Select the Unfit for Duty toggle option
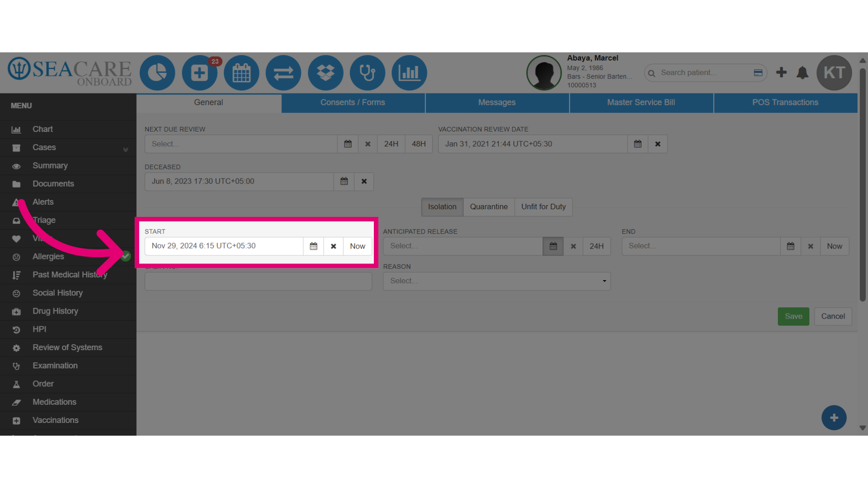The image size is (868, 488). click(543, 207)
